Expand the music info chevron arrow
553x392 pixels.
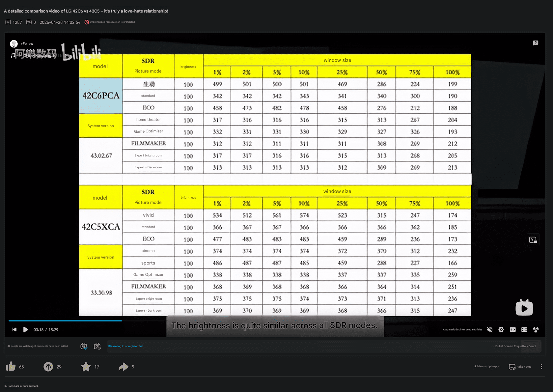pos(65,56)
